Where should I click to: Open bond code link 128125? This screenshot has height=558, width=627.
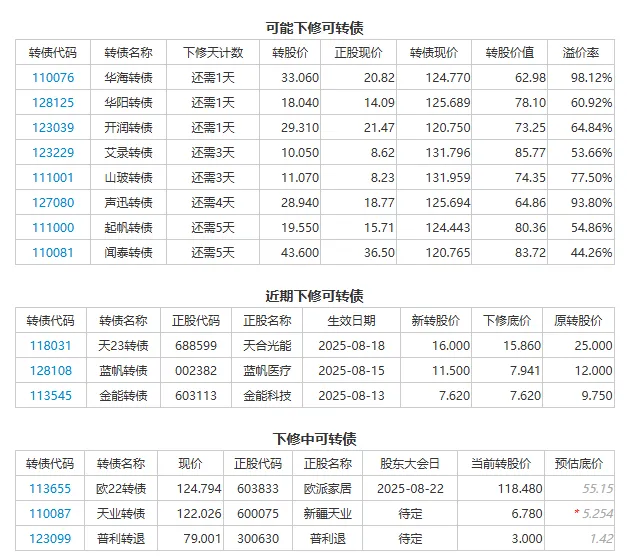pos(53,103)
